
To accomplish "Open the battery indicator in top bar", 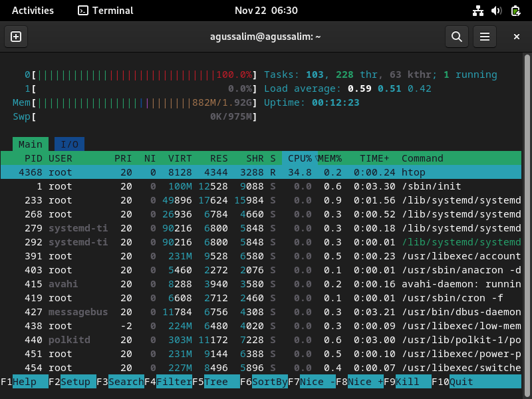I will [515, 11].
